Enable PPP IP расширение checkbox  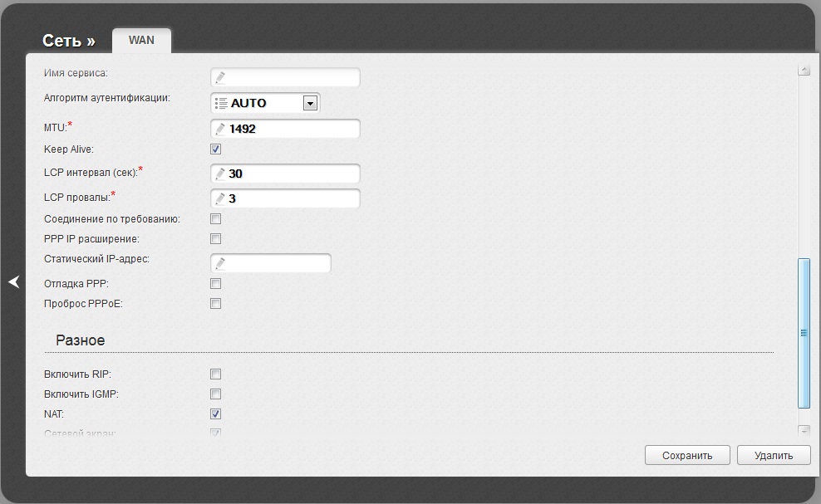216,238
